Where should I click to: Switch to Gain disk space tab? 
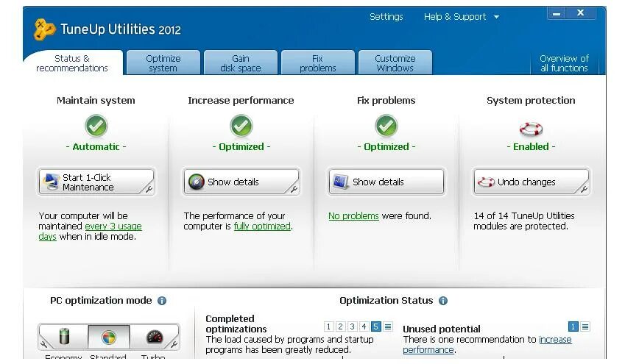pyautogui.click(x=241, y=63)
